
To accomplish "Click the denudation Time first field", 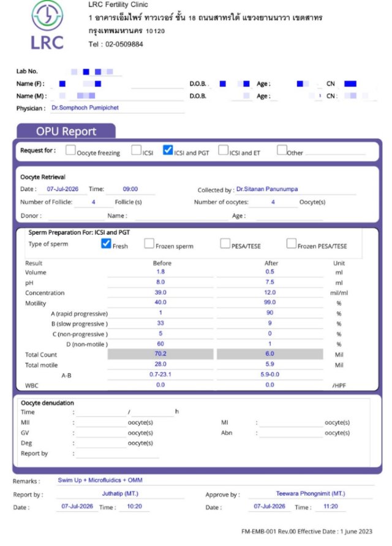I will click(x=101, y=412).
